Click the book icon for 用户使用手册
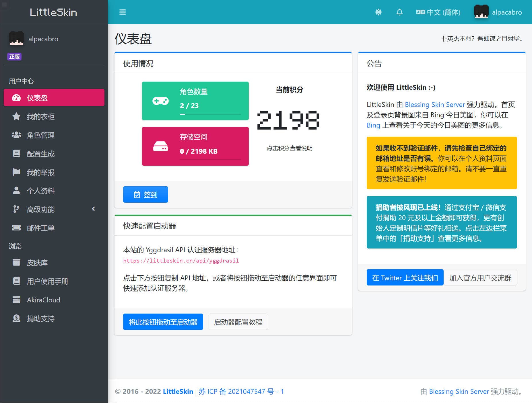 coord(16,281)
